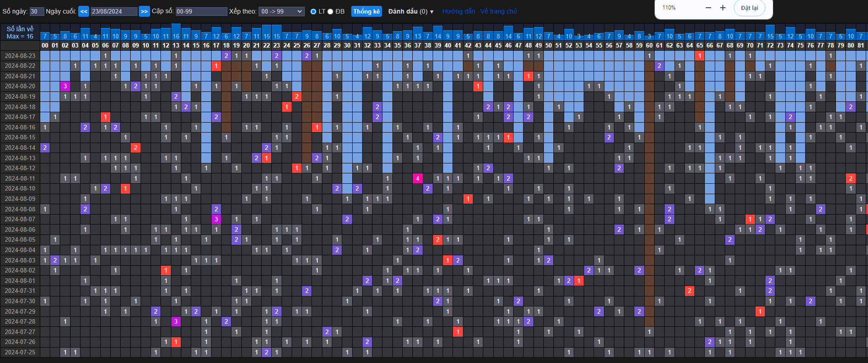This screenshot has width=868, height=363.
Task: Click column header number 27
Action: (x=317, y=45)
